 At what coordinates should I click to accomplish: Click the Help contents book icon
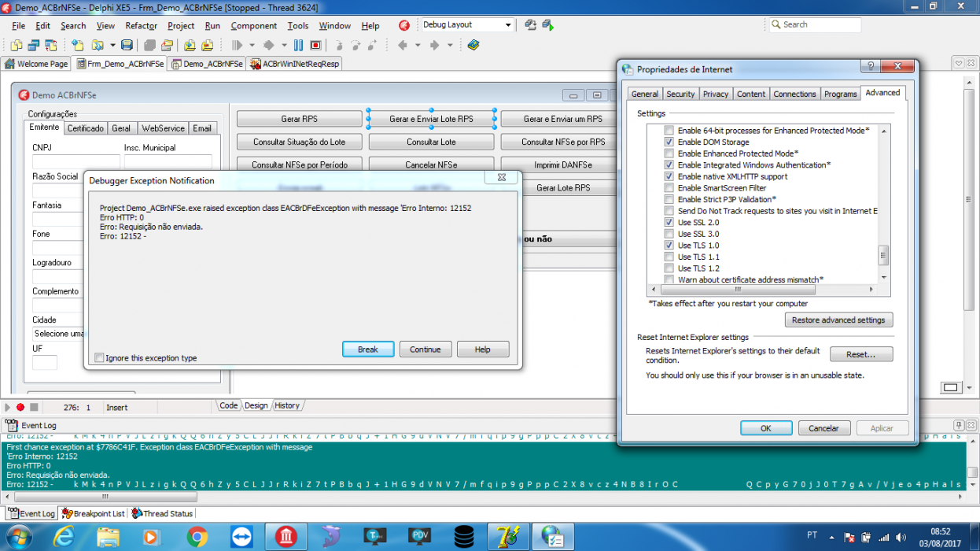(473, 45)
